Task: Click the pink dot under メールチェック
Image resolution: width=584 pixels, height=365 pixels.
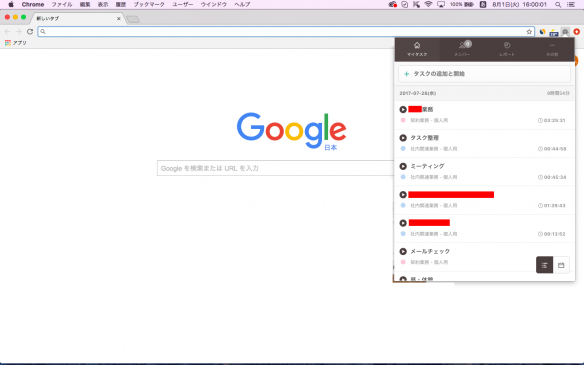Action: [403, 262]
